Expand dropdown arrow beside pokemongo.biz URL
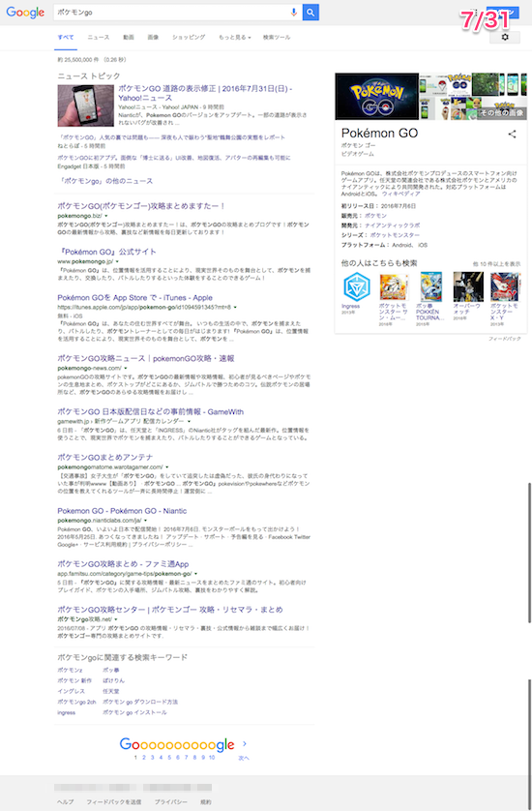The width and height of the screenshot is (532, 811). pyautogui.click(x=106, y=216)
